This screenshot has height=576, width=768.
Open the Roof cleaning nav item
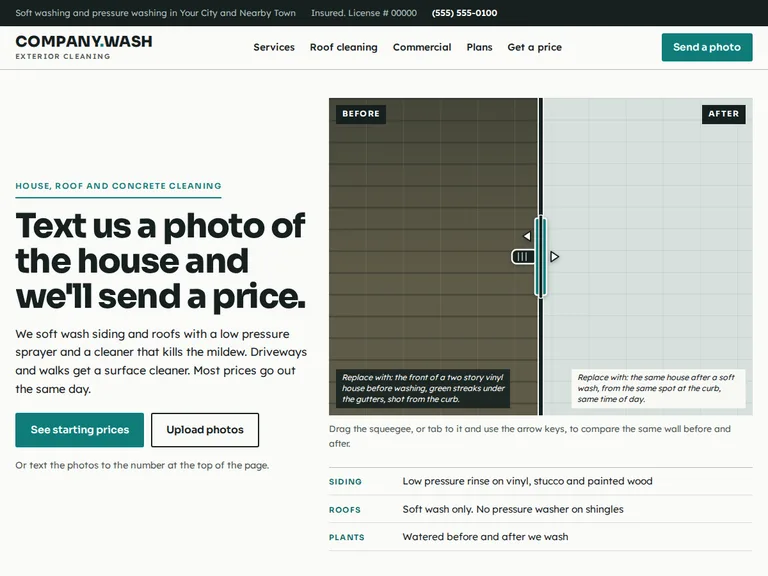click(x=343, y=48)
